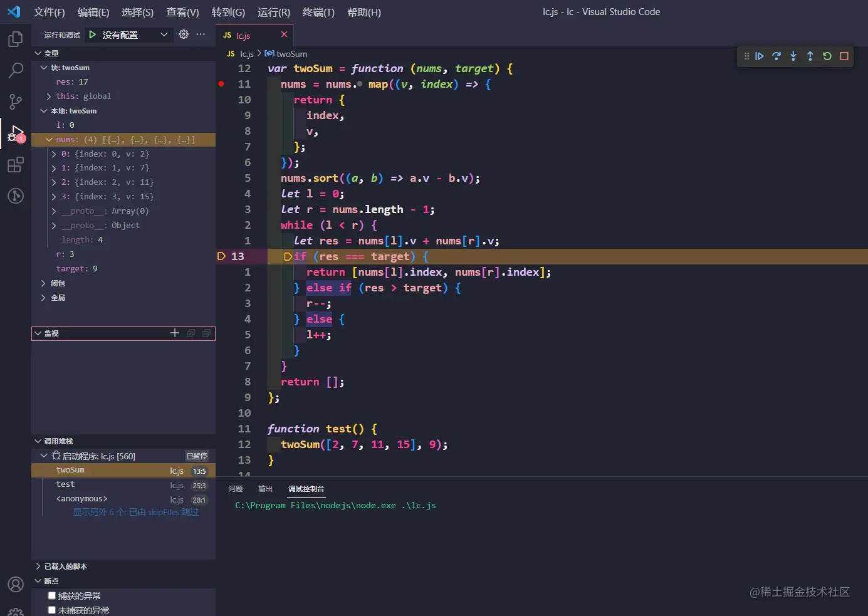Image resolution: width=868 pixels, height=616 pixels.
Task: Grab the debug toolbar drag handle
Action: point(746,56)
